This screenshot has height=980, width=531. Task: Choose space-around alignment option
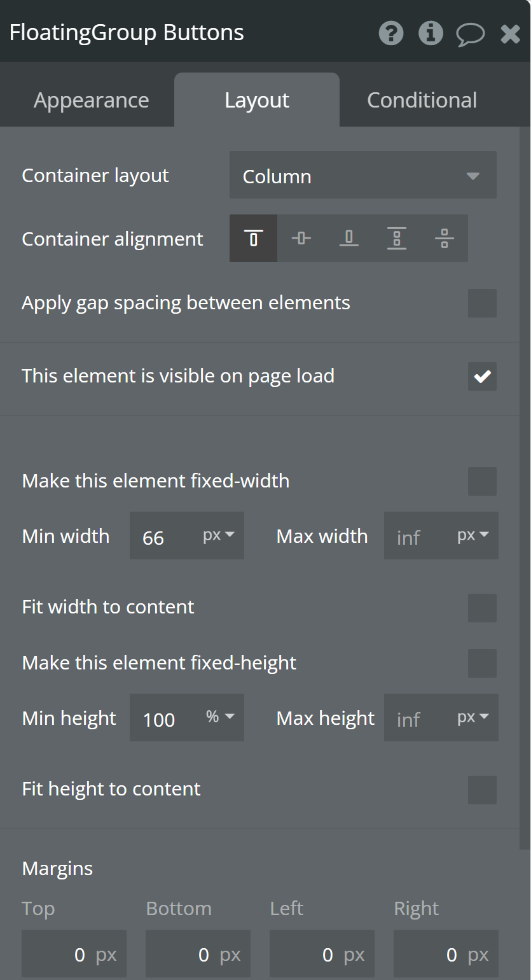coord(444,238)
